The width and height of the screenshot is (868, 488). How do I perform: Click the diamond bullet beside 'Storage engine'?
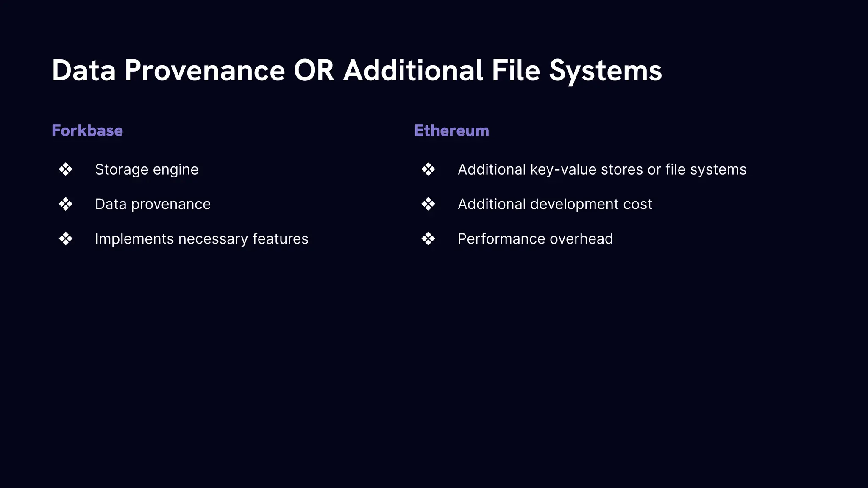[66, 169]
